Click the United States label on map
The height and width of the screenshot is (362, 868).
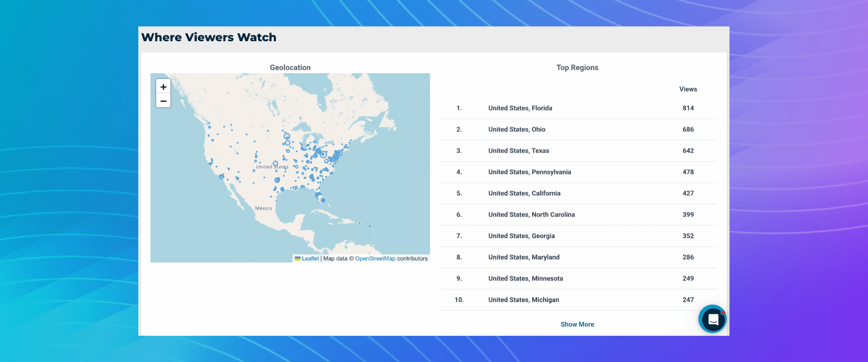[272, 167]
